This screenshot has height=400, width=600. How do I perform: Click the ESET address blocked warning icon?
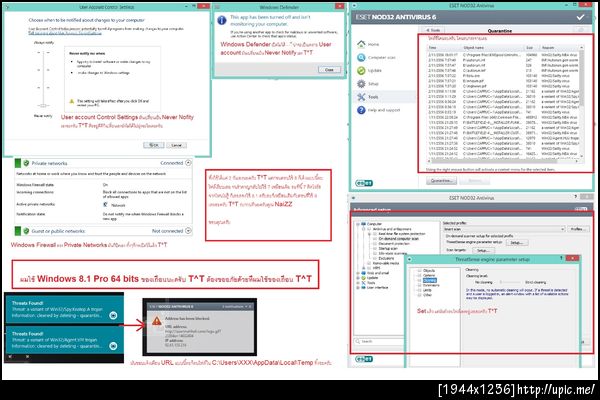point(157,321)
